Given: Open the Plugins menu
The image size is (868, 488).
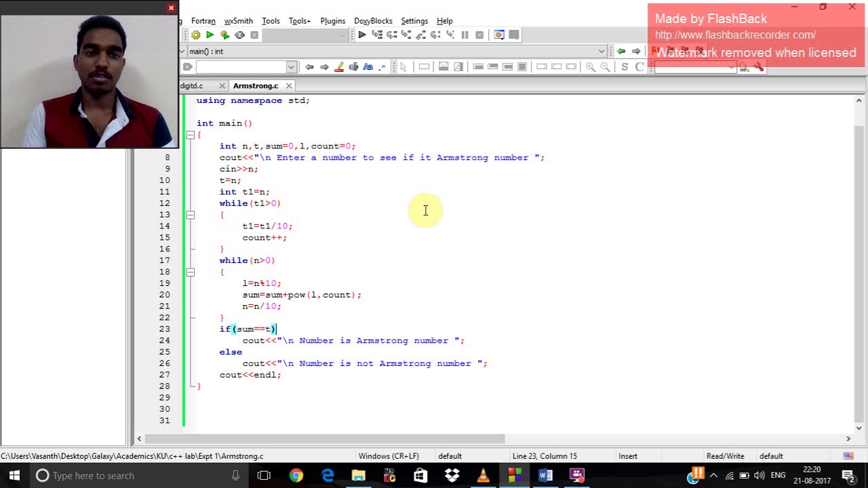Looking at the screenshot, I should tap(332, 21).
